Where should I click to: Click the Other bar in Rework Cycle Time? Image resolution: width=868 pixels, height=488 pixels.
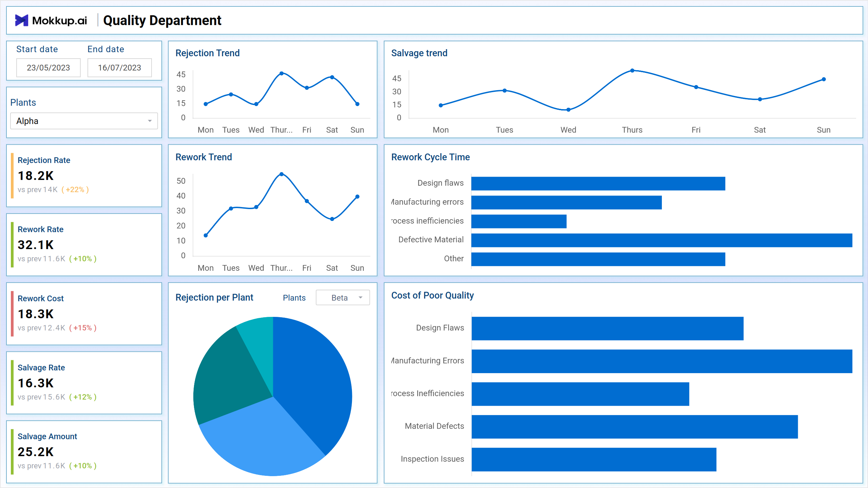coord(598,259)
